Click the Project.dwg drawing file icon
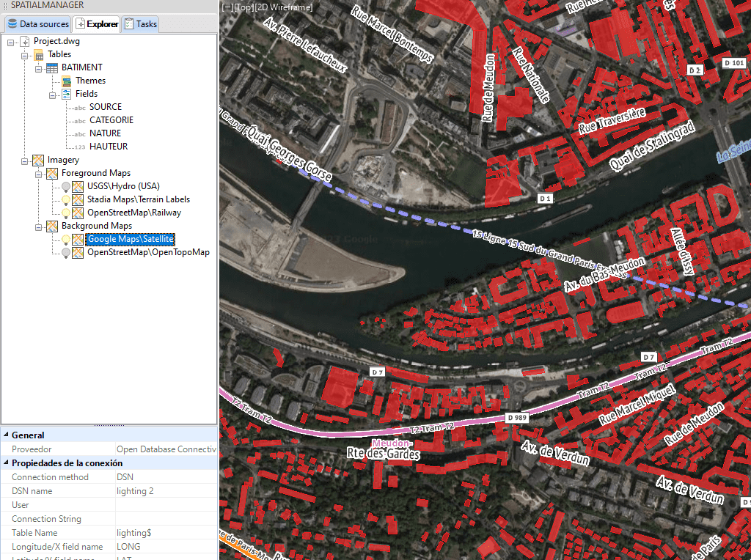 click(x=25, y=42)
